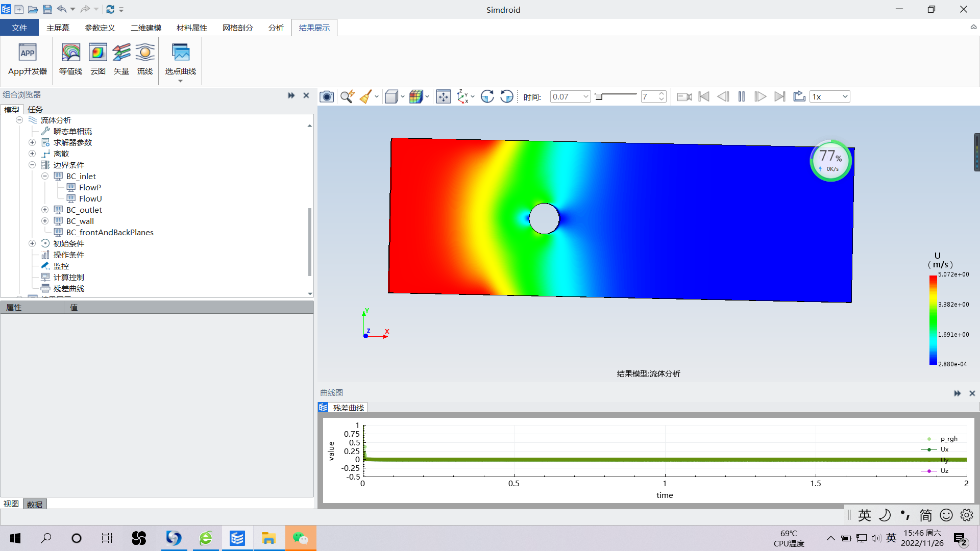Viewport: 980px width, 551px height.
Task: Click the gray cube view-style icon
Action: (x=391, y=96)
